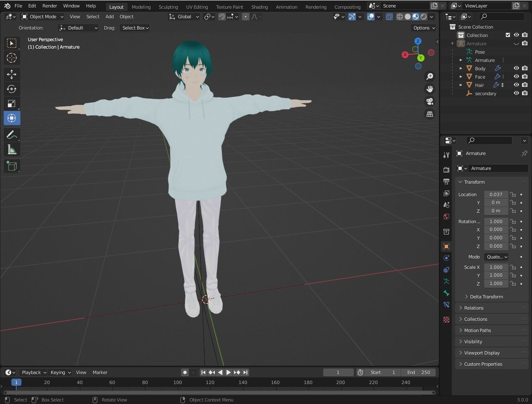Expand the Viewport Display panel
This screenshot has height=404, width=532.
pos(492,353)
